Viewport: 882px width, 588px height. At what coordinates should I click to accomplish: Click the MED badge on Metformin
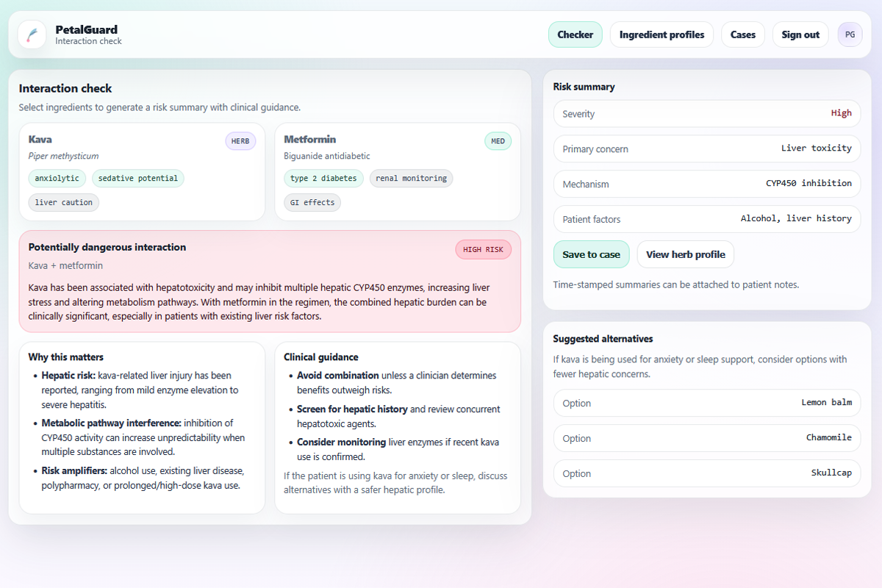[x=498, y=141]
